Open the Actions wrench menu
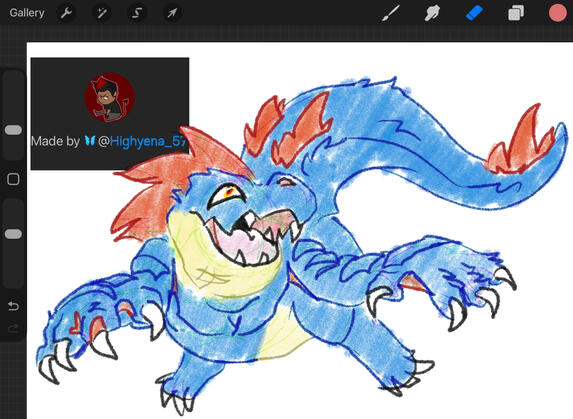Screen dimensions: 573x419 click(x=66, y=13)
